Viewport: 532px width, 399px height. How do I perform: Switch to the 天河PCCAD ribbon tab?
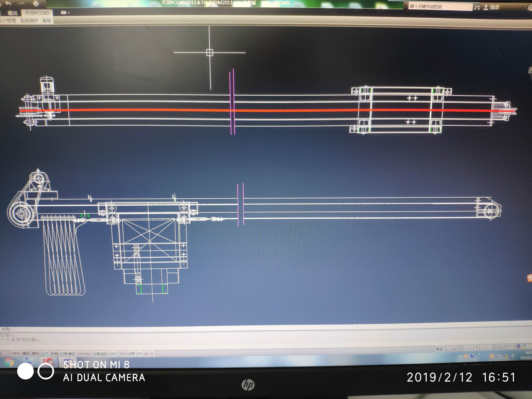click(37, 13)
